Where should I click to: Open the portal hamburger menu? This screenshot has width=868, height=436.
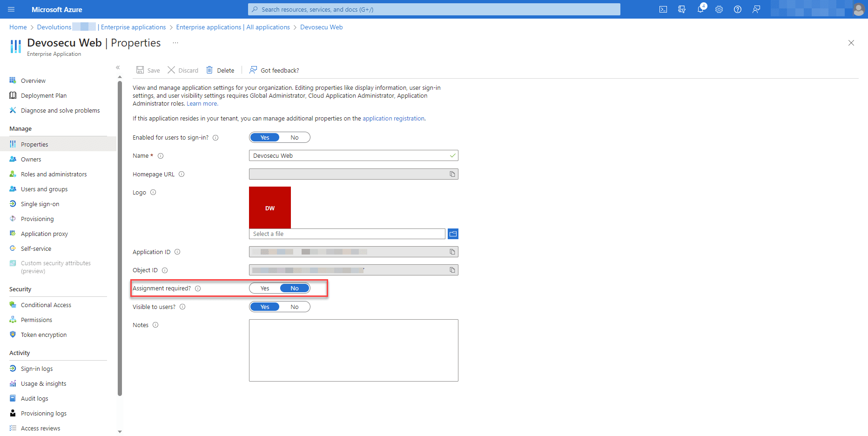12,9
